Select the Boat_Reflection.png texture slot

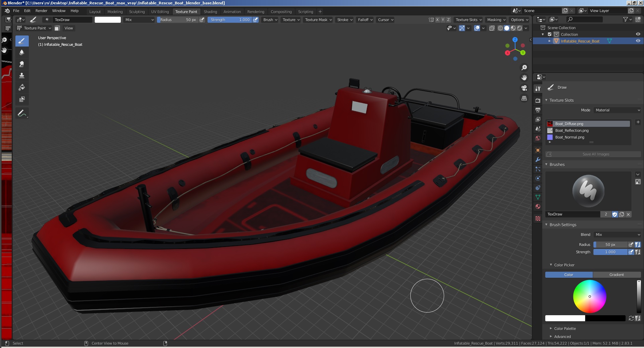pyautogui.click(x=588, y=130)
